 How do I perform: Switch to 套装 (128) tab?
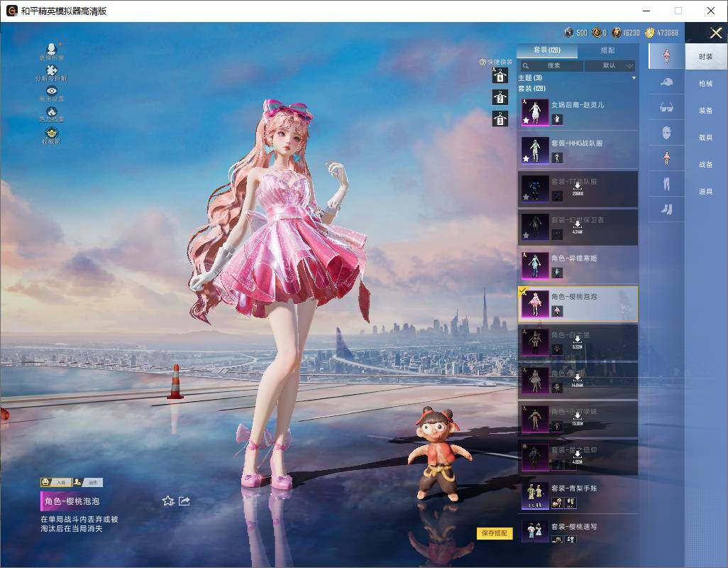pos(547,50)
